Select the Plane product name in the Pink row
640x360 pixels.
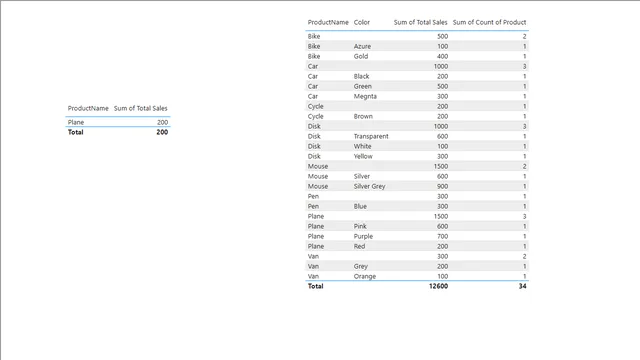(316, 226)
